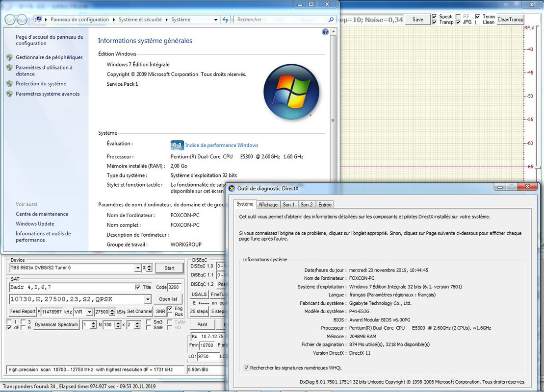Click the magnifier icon in Rechercher box
544x392 pixels.
331,20
